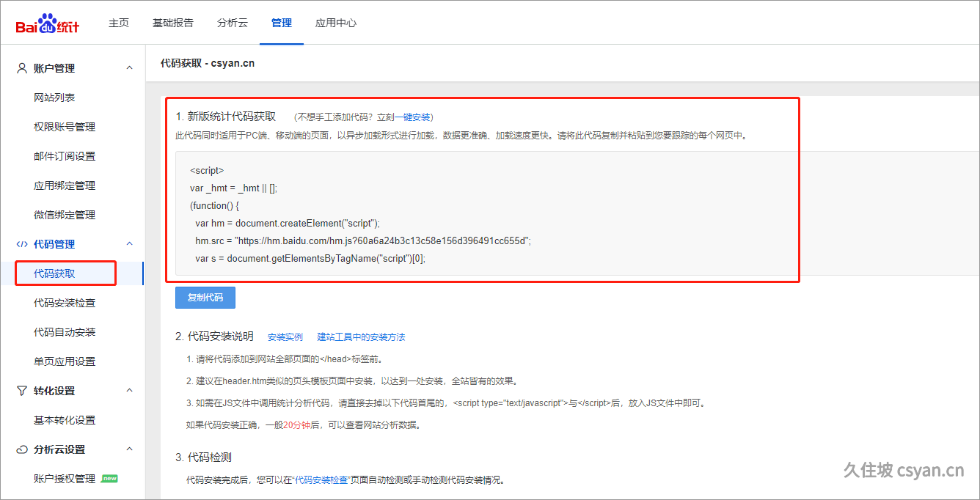Open 建站工具中的安装方法 link
Screen dimensions: 980x500
point(361,337)
